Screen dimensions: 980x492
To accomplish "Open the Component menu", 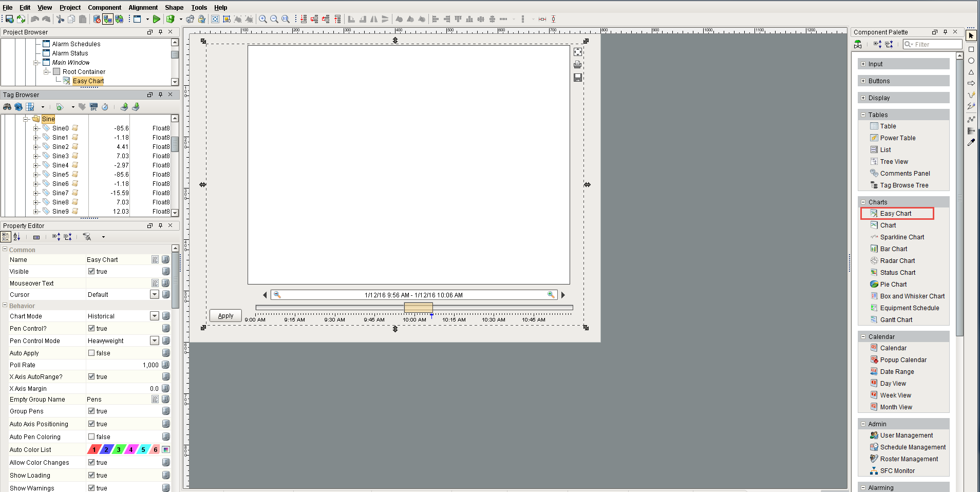I will tap(104, 8).
